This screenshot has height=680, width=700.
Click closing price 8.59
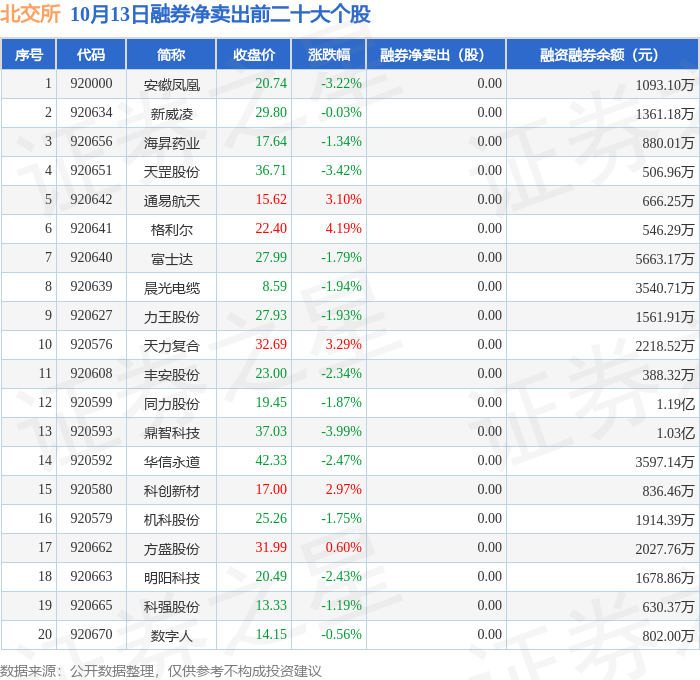pos(275,287)
